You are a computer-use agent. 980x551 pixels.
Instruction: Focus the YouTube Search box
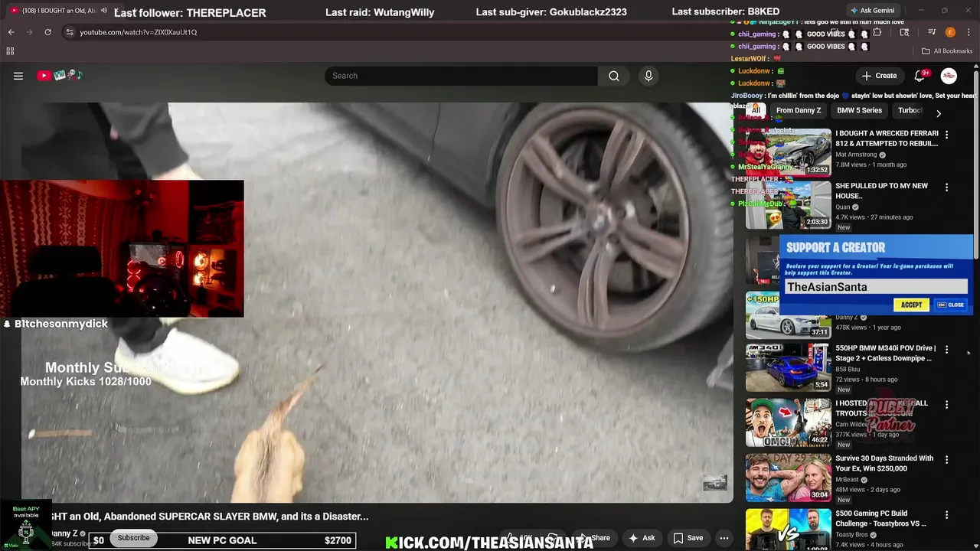tap(461, 76)
